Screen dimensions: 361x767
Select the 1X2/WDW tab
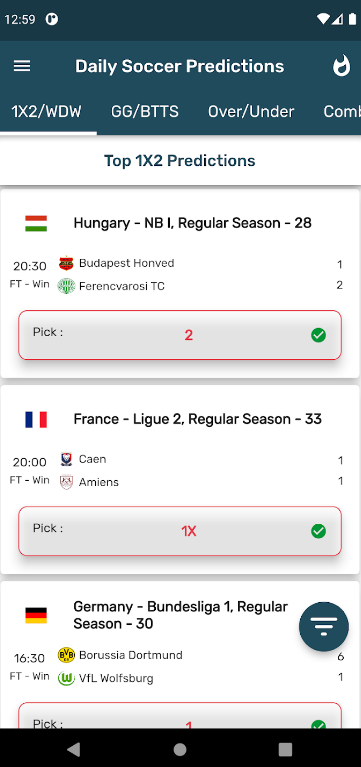pyautogui.click(x=46, y=112)
